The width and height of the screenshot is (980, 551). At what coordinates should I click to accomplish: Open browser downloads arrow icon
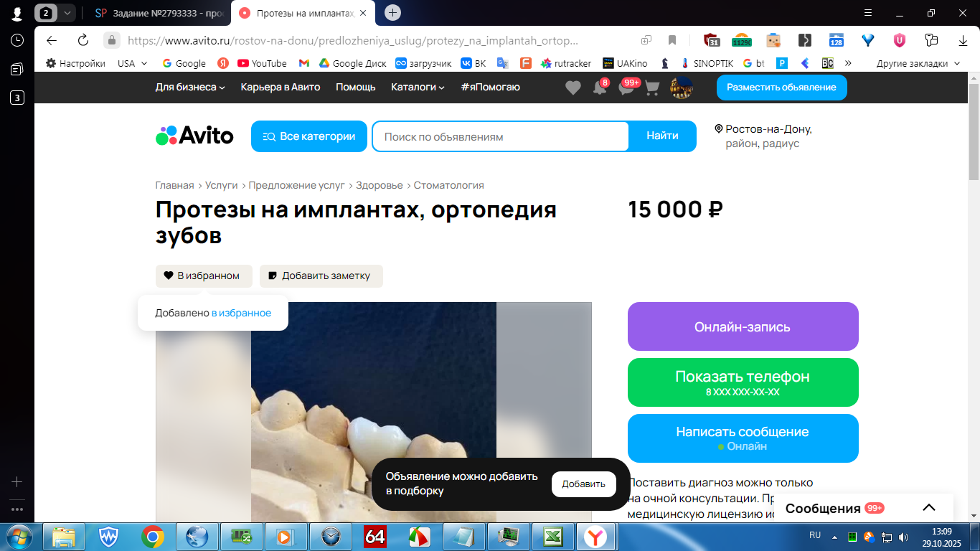point(963,40)
